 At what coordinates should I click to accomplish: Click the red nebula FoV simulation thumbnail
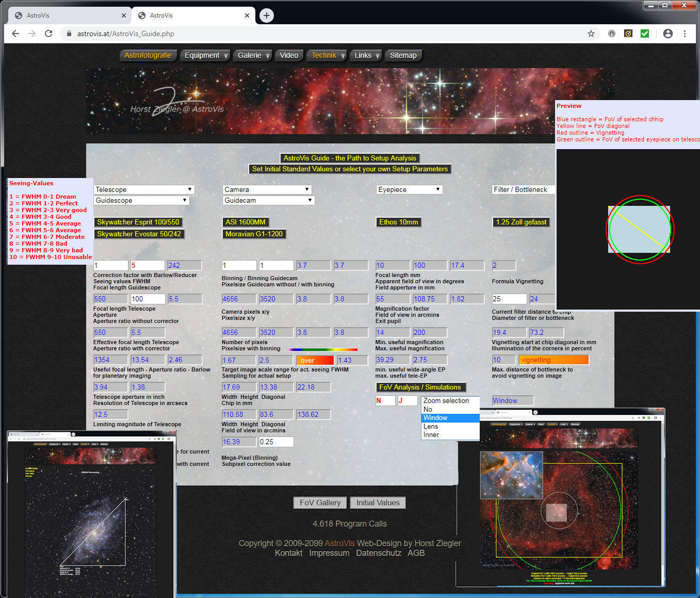click(x=561, y=497)
